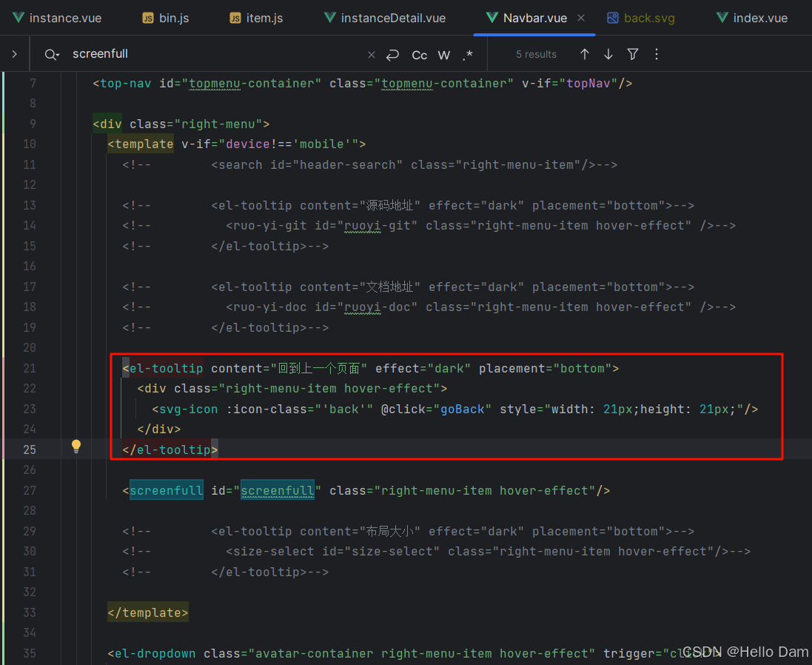Viewport: 812px width, 665px height.
Task: Switch to the instanceDetail.vue tab
Action: coord(385,18)
